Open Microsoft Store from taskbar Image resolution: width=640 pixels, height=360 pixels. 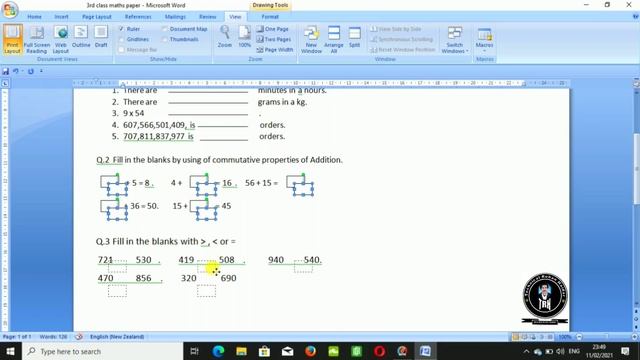pyautogui.click(x=264, y=351)
